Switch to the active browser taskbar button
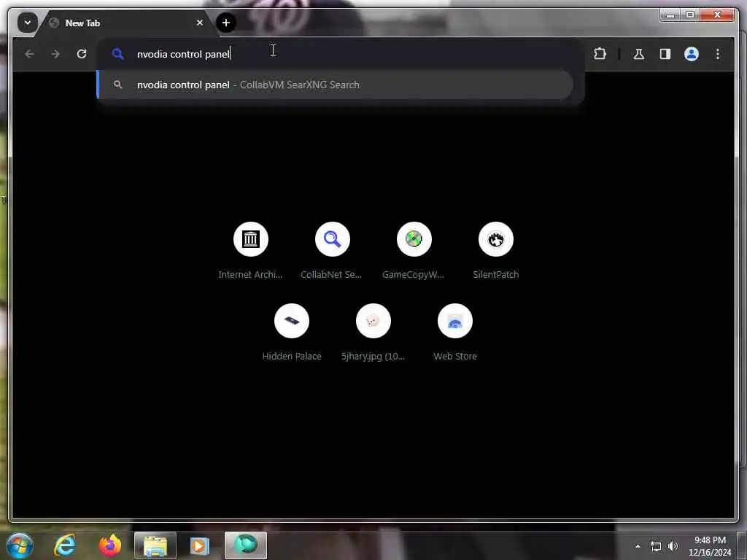The image size is (747, 560). (245, 545)
